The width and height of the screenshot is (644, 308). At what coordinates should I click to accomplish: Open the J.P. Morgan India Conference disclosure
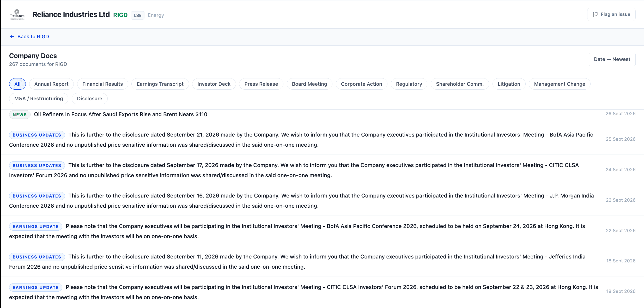coord(322,200)
